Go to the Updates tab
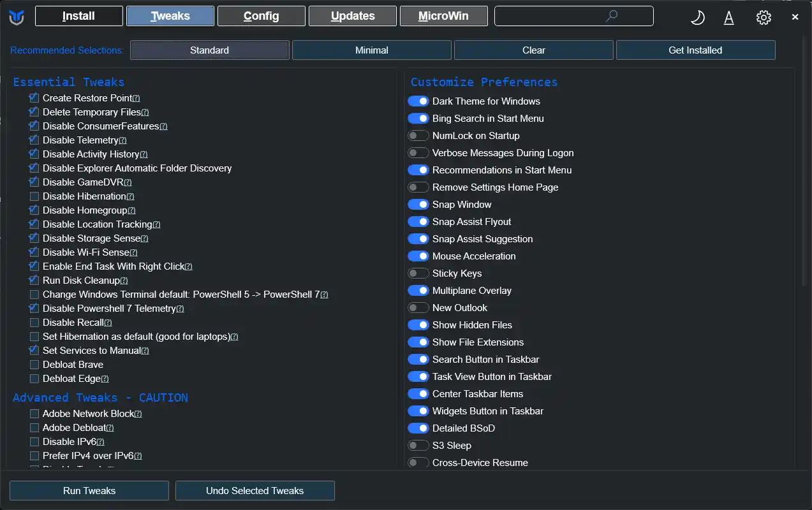Screen dimensions: 812x510 (x=353, y=16)
